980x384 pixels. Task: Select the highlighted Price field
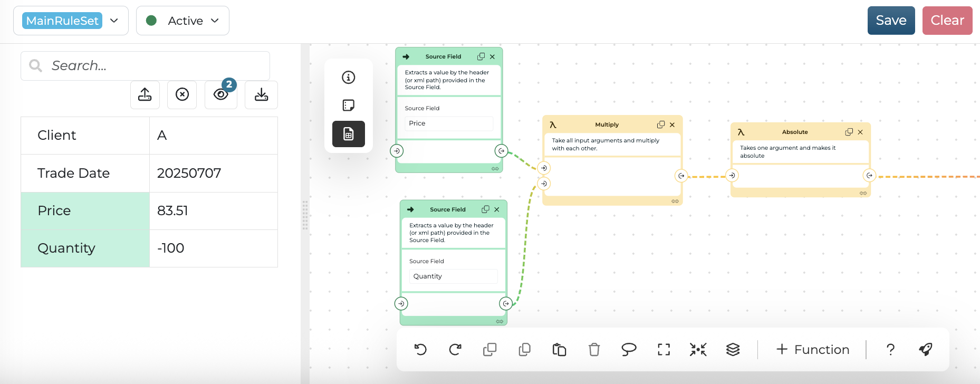pyautogui.click(x=85, y=211)
